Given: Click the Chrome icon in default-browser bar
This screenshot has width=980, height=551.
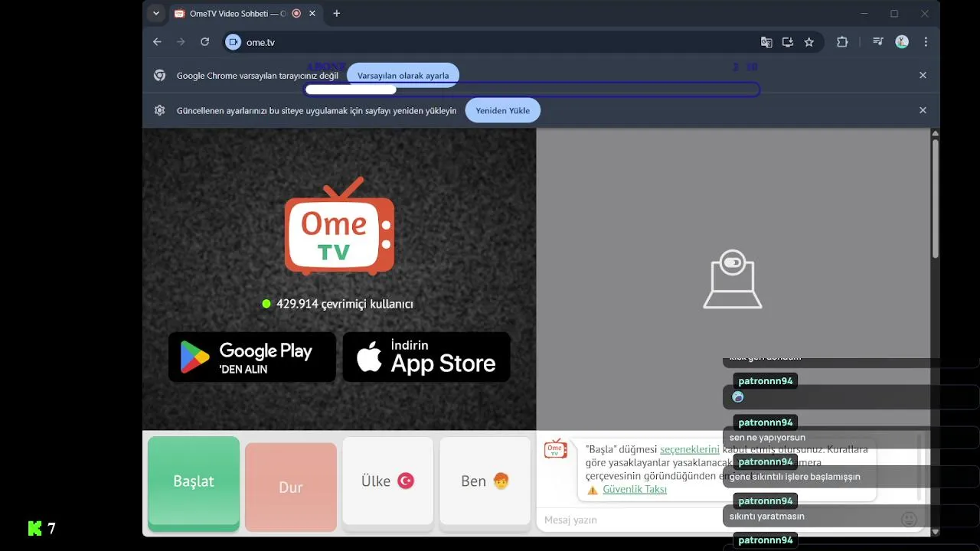Looking at the screenshot, I should coord(159,75).
